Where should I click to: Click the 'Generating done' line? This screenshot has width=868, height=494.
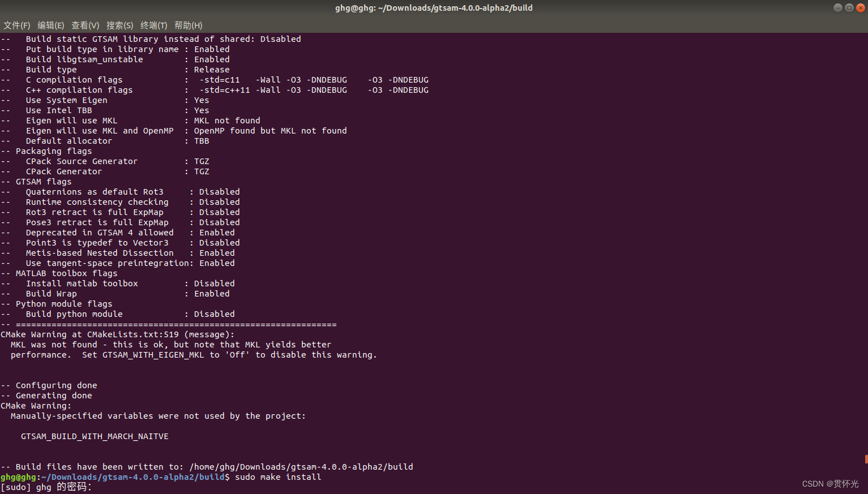[46, 396]
